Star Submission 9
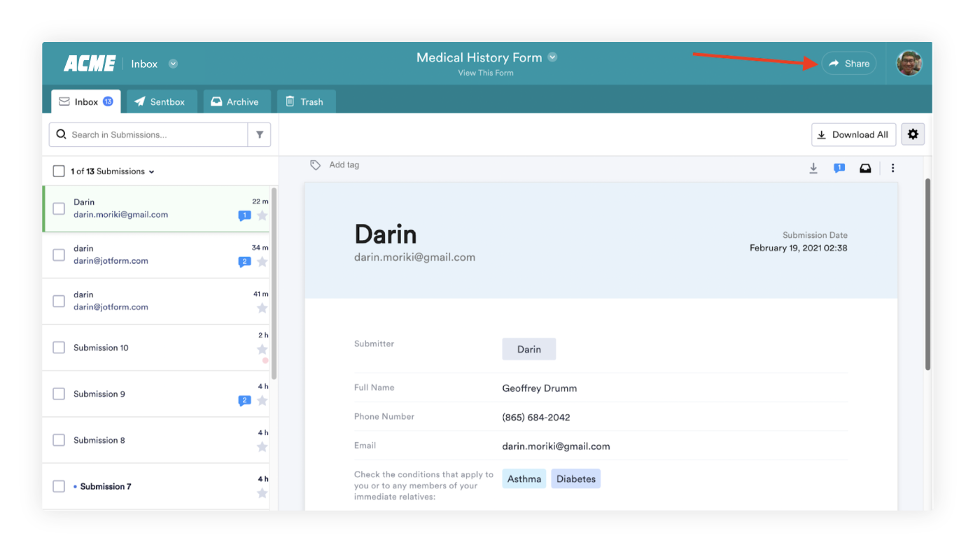This screenshot has height=552, width=980. [262, 401]
